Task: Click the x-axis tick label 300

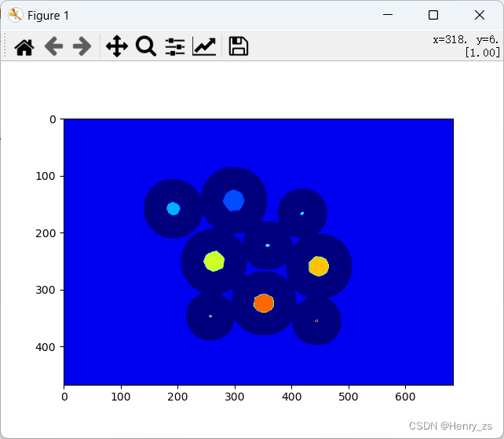Action: coord(235,397)
